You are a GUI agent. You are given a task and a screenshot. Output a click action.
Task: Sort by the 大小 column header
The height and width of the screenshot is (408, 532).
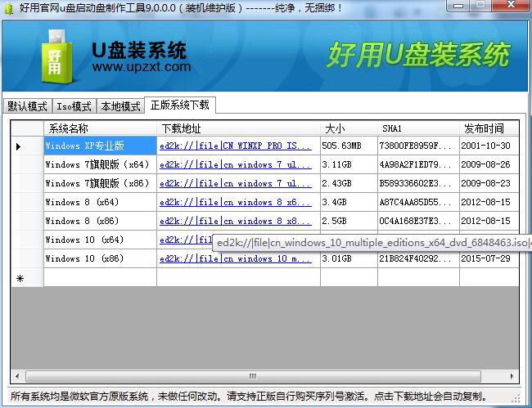[x=349, y=128]
